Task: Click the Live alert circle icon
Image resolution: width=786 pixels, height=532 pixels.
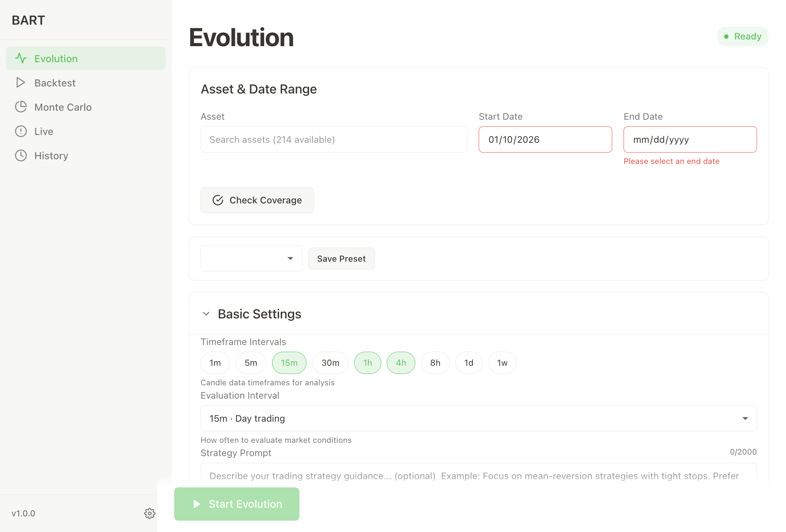Action: 21,131
